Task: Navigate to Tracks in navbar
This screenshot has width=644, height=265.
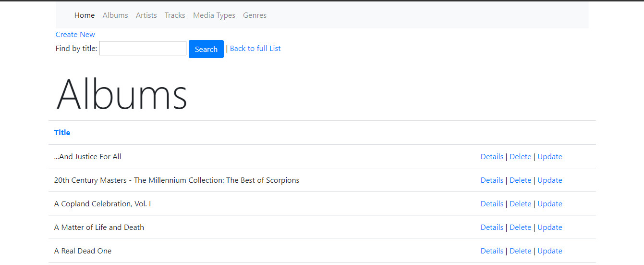Action: 175,15
